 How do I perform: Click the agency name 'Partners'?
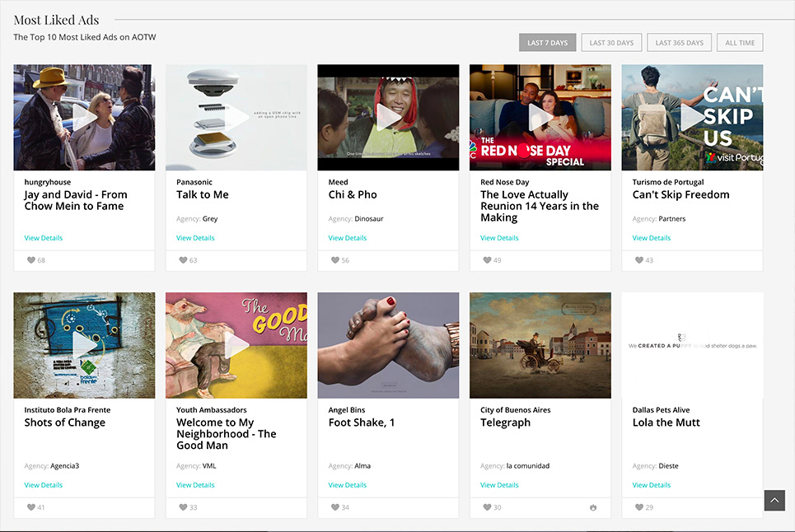pyautogui.click(x=671, y=219)
